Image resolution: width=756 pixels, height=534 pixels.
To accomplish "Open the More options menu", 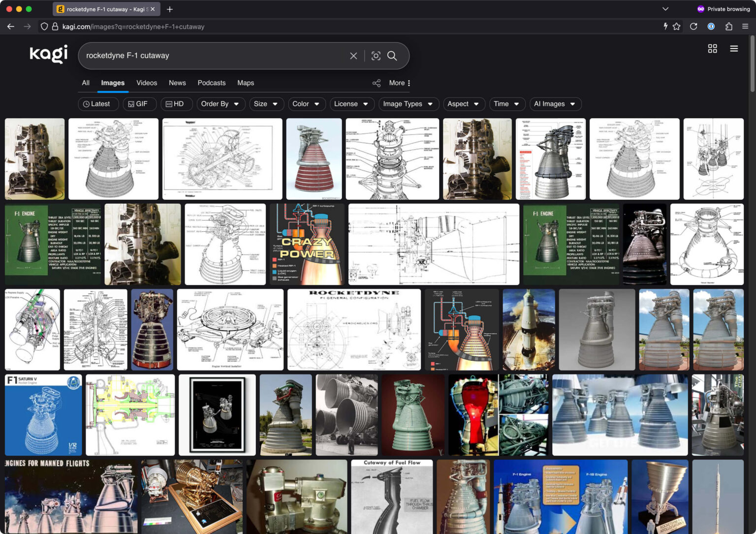I will point(399,83).
